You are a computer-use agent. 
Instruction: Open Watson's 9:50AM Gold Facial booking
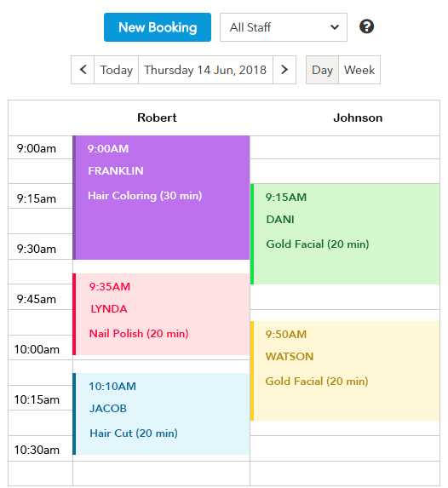(345, 371)
